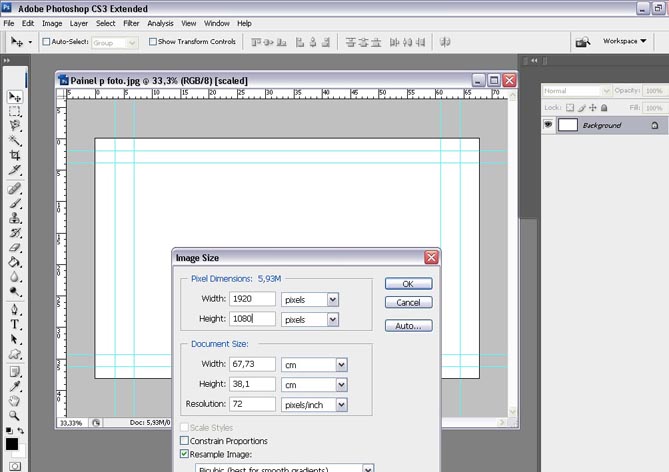Screen dimensions: 669x472
Task: Expand the Resolution units pixels/inch dropdown
Action: [x=341, y=405]
